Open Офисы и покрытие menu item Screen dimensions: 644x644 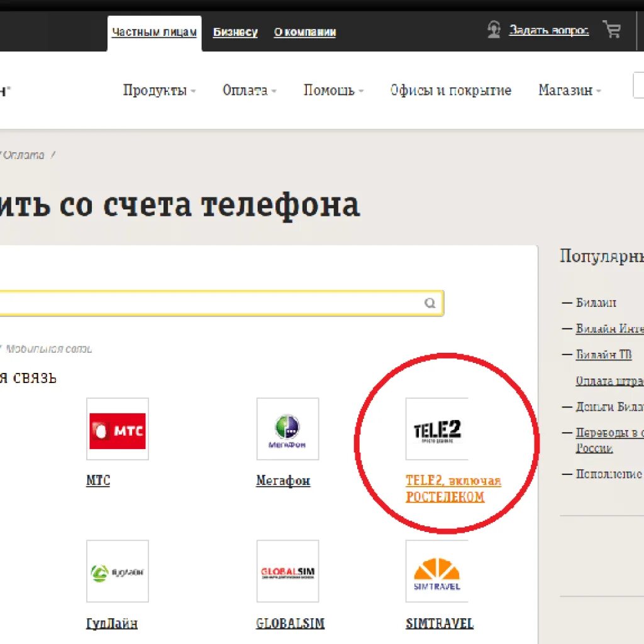tap(450, 90)
